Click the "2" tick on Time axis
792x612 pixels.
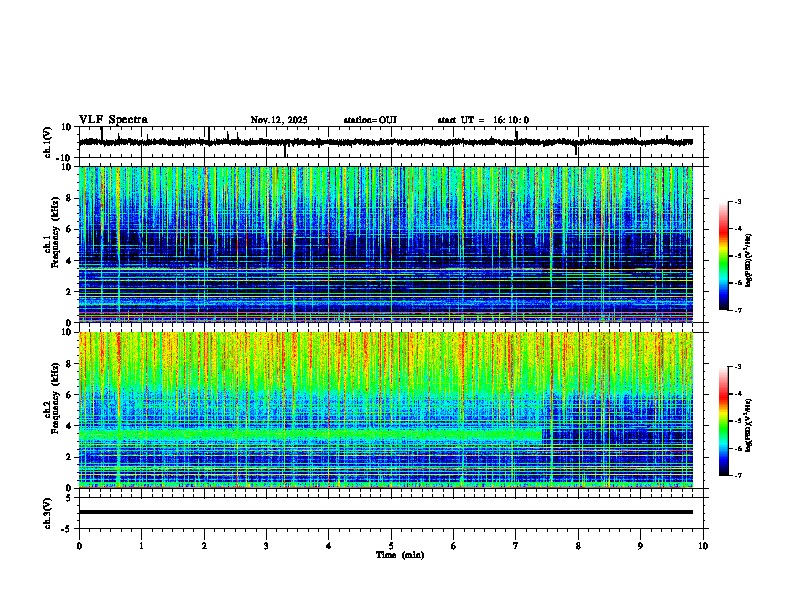pyautogui.click(x=204, y=546)
